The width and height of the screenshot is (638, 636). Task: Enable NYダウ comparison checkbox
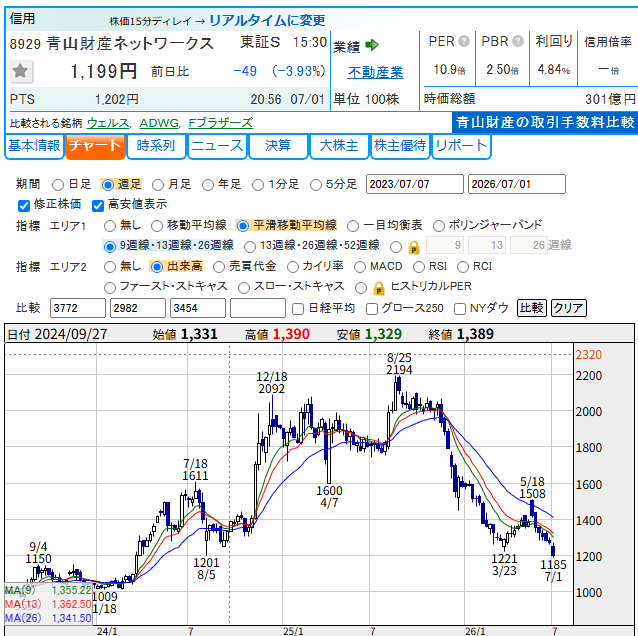pos(460,309)
